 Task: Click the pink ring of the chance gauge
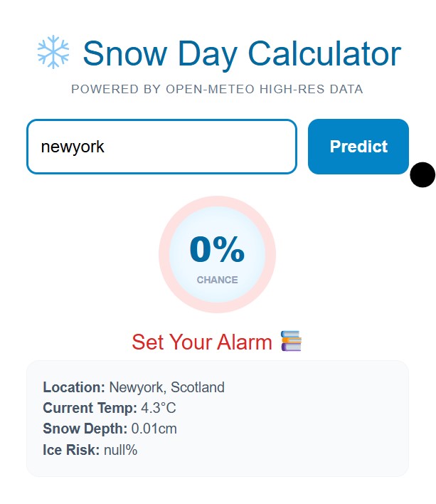(164, 254)
